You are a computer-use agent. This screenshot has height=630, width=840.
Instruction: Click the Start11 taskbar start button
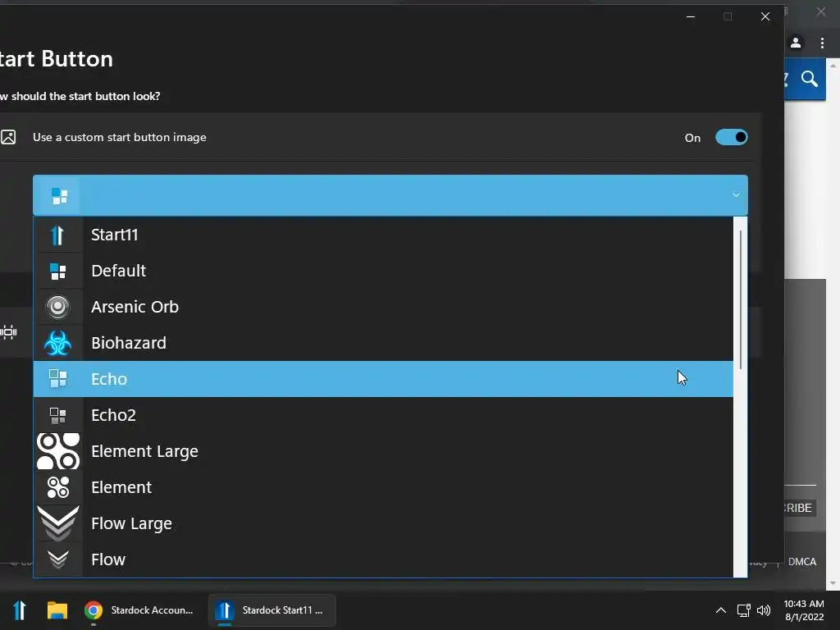(x=20, y=610)
